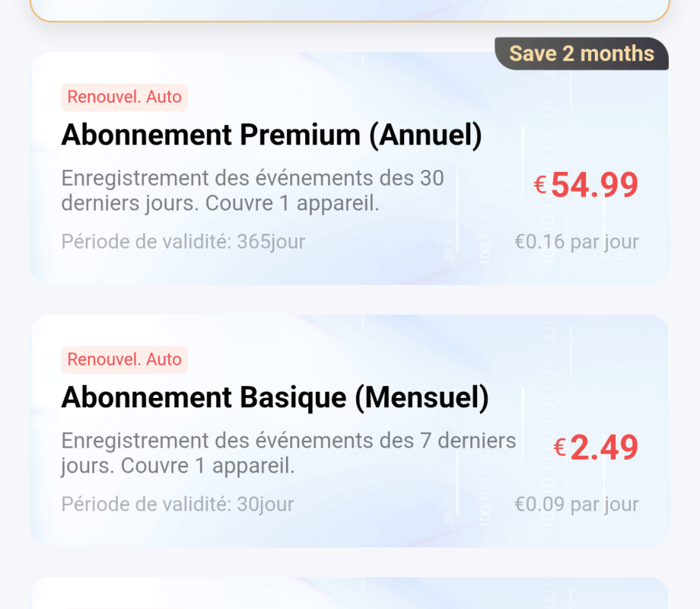Tap Renouvel. Auto tag on Basique plan
This screenshot has height=609, width=700.
tap(124, 359)
